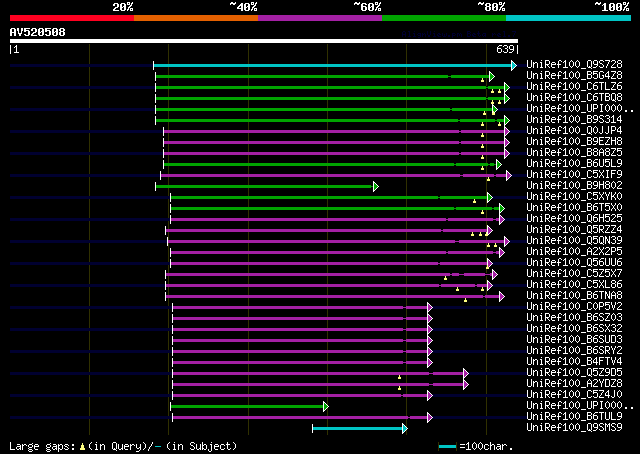Select the UniRef100_B6T5X0 label
The width and height of the screenshot is (640, 454).
pyautogui.click(x=574, y=208)
